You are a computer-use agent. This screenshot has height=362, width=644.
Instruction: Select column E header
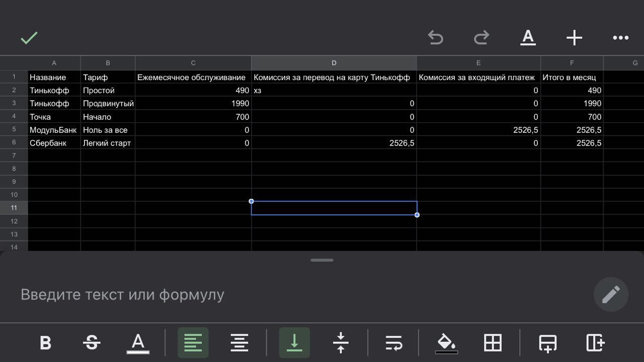(x=478, y=63)
